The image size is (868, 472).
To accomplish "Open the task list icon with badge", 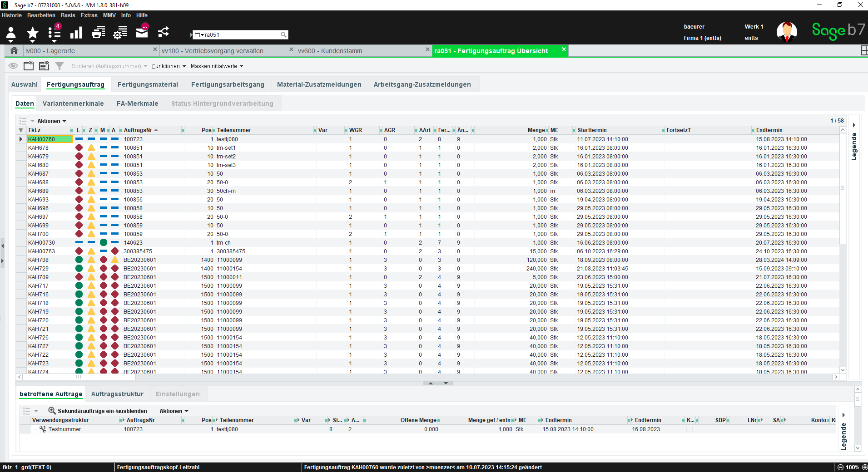I will pos(55,33).
